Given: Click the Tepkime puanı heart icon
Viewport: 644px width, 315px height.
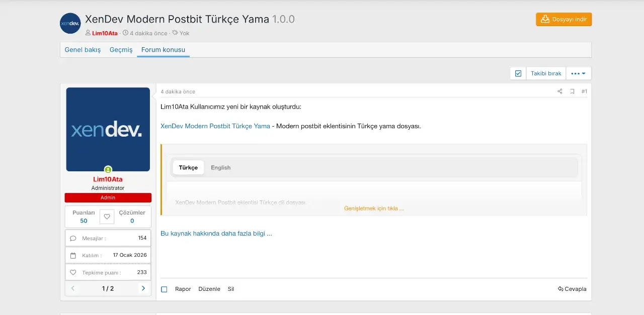Looking at the screenshot, I should [x=73, y=272].
